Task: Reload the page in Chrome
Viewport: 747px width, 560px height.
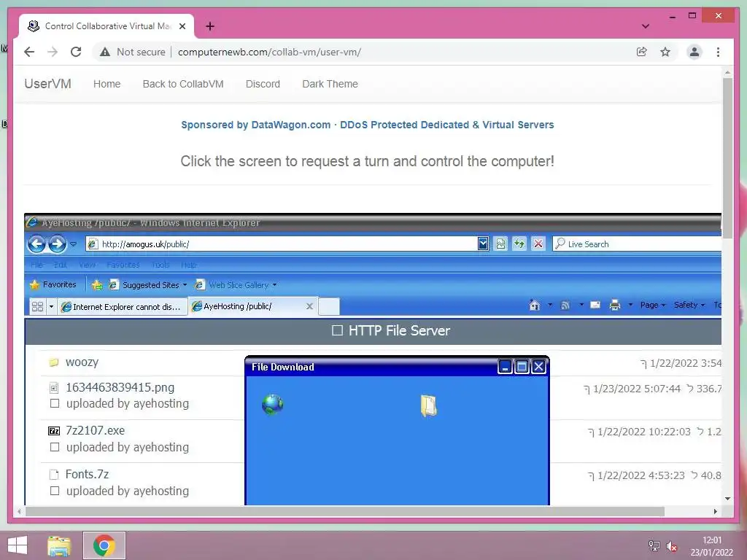Action: coord(76,52)
